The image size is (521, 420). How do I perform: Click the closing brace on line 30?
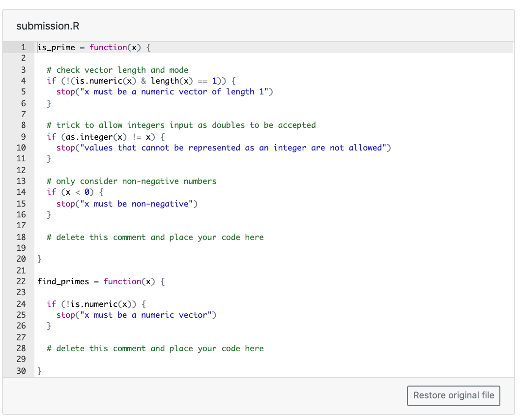(x=39, y=371)
